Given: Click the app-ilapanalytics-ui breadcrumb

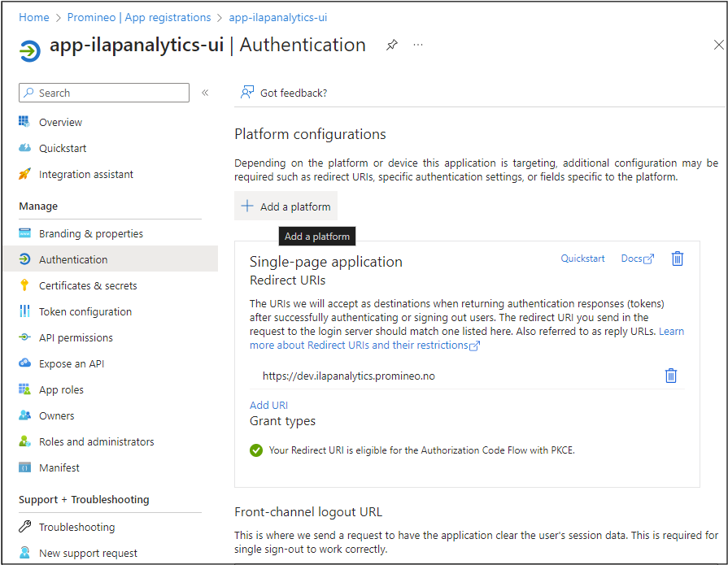Looking at the screenshot, I should pyautogui.click(x=277, y=17).
